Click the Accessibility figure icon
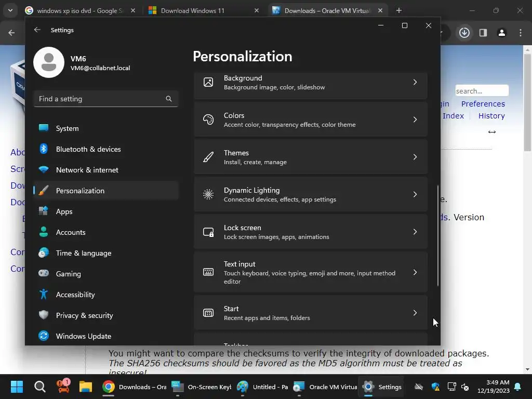Image resolution: width=532 pixels, height=399 pixels. pyautogui.click(x=44, y=294)
